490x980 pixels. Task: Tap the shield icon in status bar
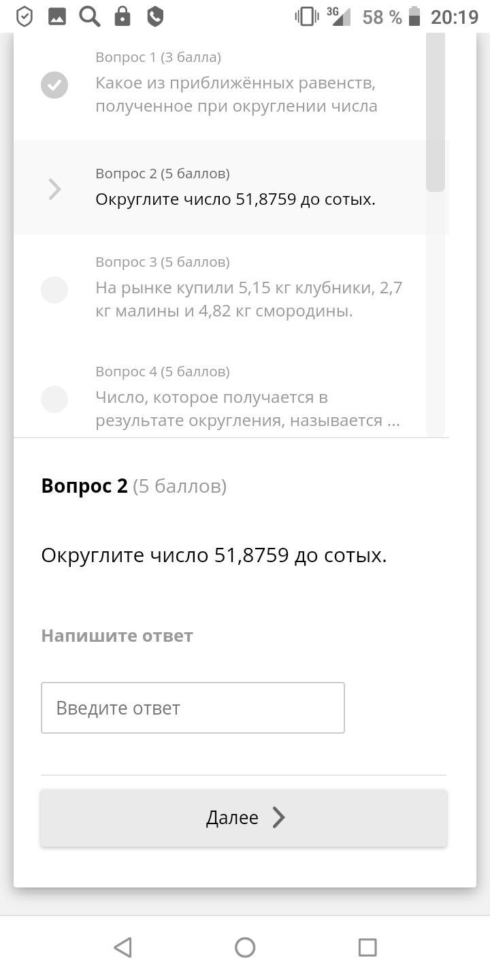coord(24,16)
